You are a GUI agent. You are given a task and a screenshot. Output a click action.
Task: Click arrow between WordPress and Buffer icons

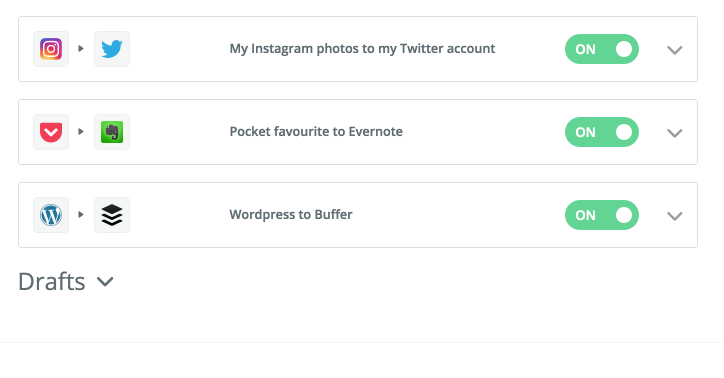pos(81,215)
